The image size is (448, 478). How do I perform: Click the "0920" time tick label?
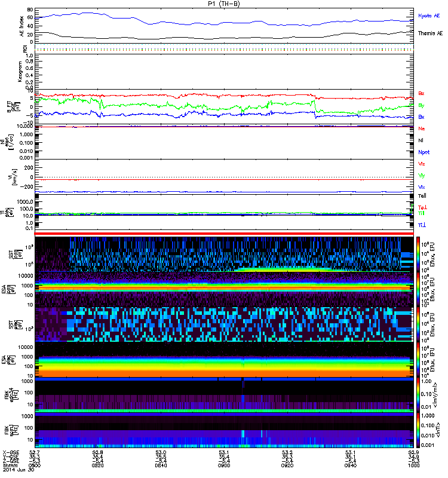(x=287, y=465)
